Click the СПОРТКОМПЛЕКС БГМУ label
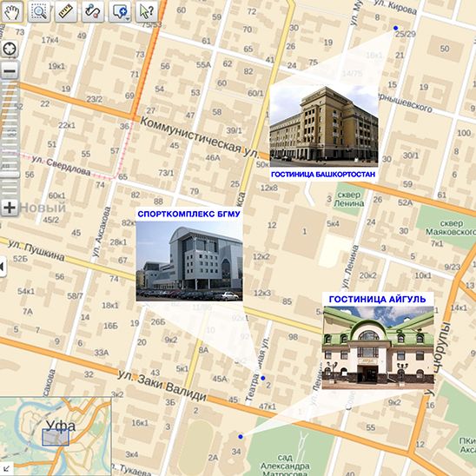Image resolution: width=476 pixels, height=476 pixels. click(x=188, y=214)
